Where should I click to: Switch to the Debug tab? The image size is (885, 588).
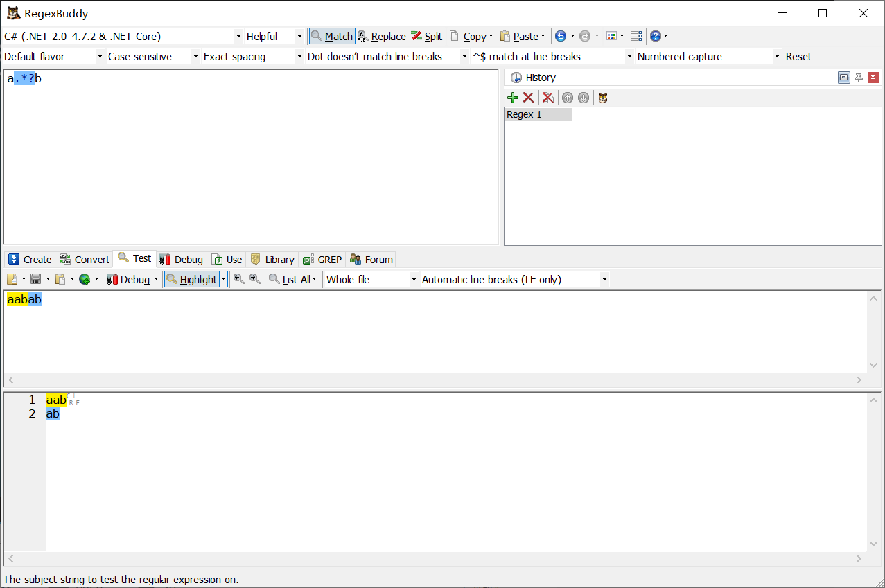coord(181,259)
